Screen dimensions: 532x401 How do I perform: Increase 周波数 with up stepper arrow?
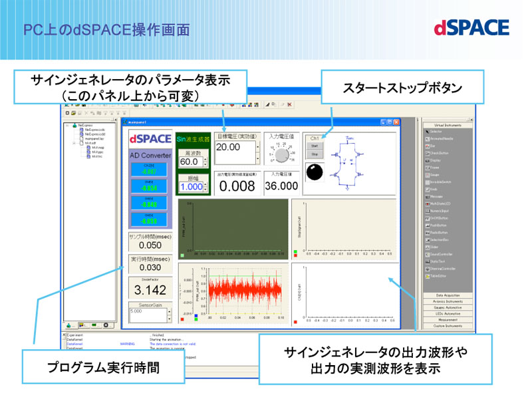(205, 159)
